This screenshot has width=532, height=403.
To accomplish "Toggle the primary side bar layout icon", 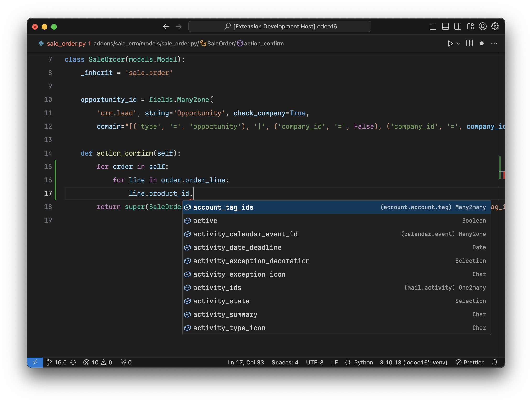I will tap(433, 27).
